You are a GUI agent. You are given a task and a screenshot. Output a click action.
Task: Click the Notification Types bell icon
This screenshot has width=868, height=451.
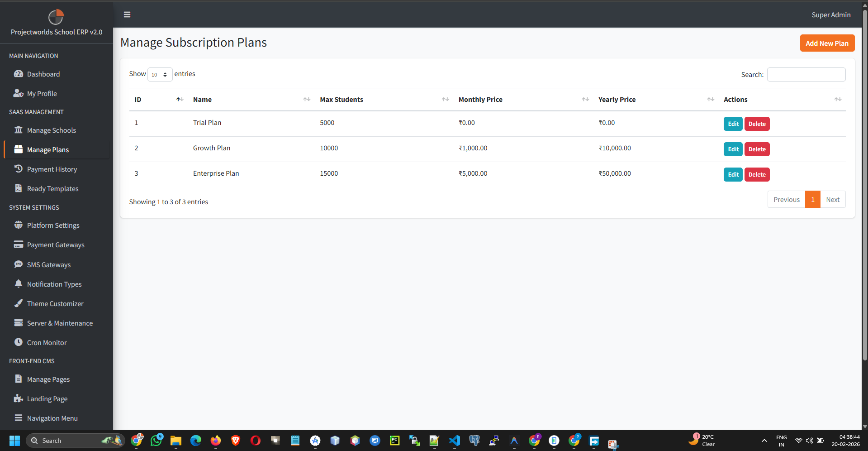click(19, 283)
